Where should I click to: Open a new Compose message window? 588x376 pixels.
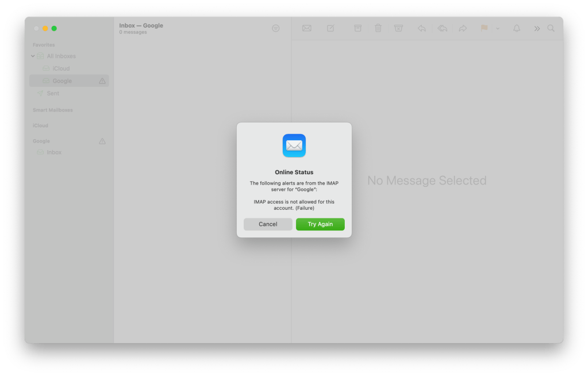coord(330,28)
